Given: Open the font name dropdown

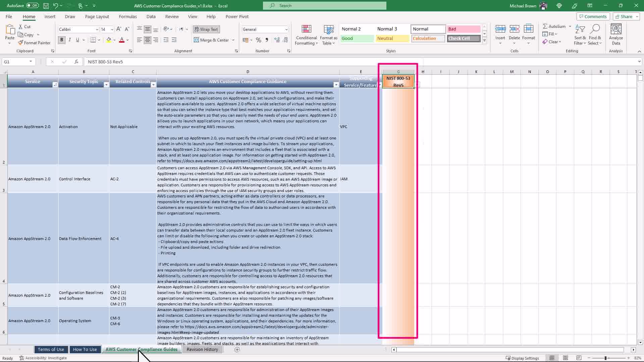Looking at the screenshot, I should 97,29.
